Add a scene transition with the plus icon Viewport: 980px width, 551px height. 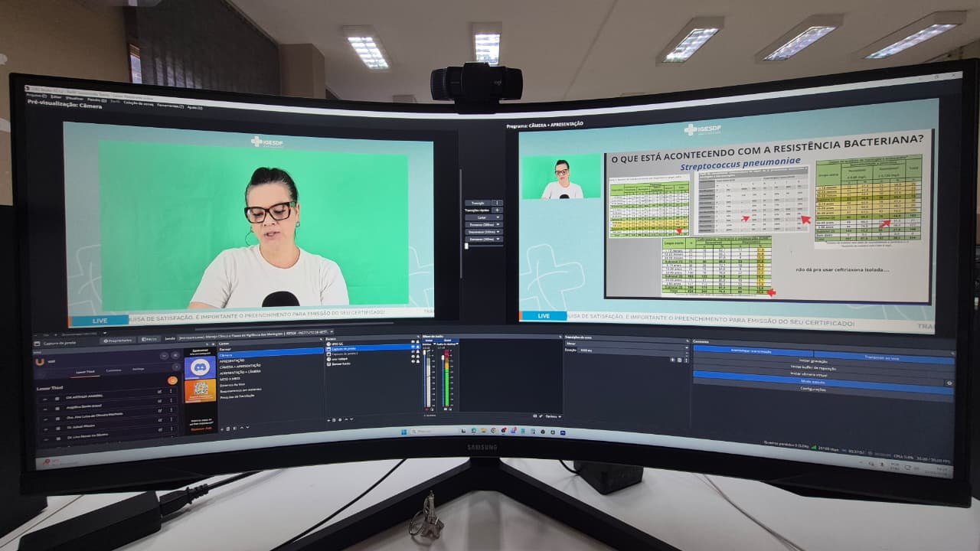click(x=672, y=360)
